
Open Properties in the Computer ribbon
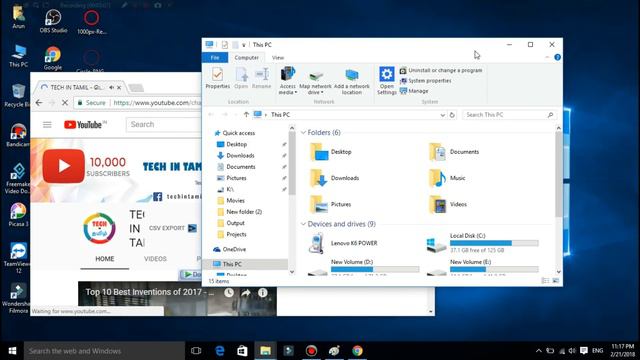pos(218,78)
